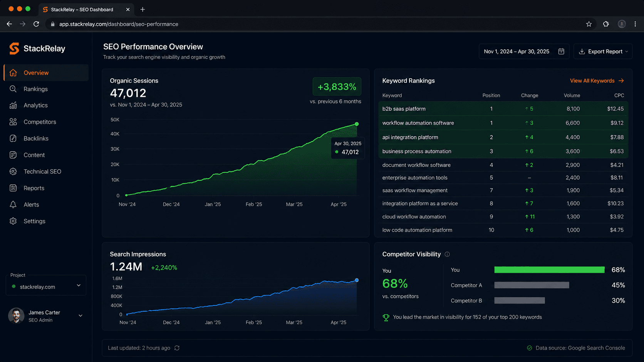This screenshot has height=362, width=644.
Task: Expand the James Carter account menu chevron
Action: [80, 316]
